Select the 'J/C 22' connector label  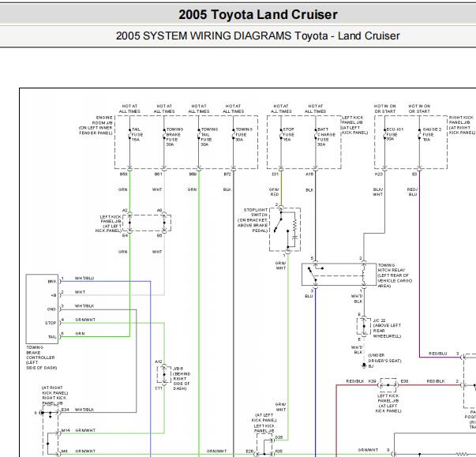[x=379, y=320]
